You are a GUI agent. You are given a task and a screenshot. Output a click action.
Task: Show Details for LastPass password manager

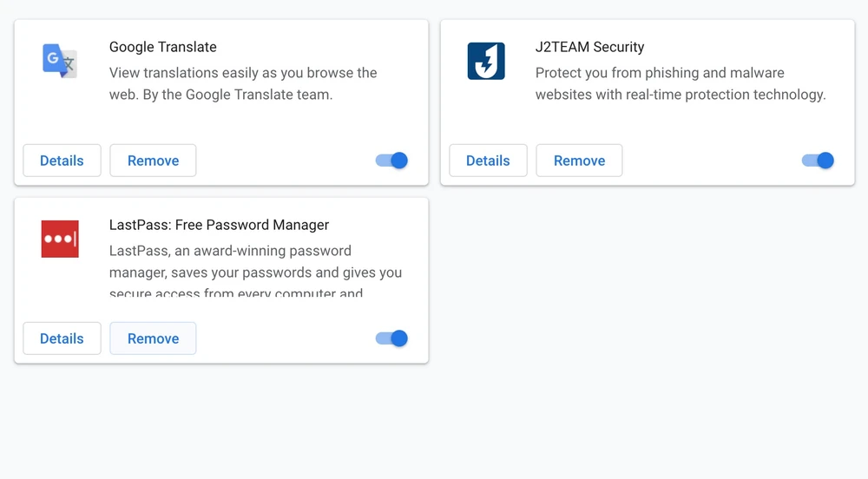(x=62, y=338)
